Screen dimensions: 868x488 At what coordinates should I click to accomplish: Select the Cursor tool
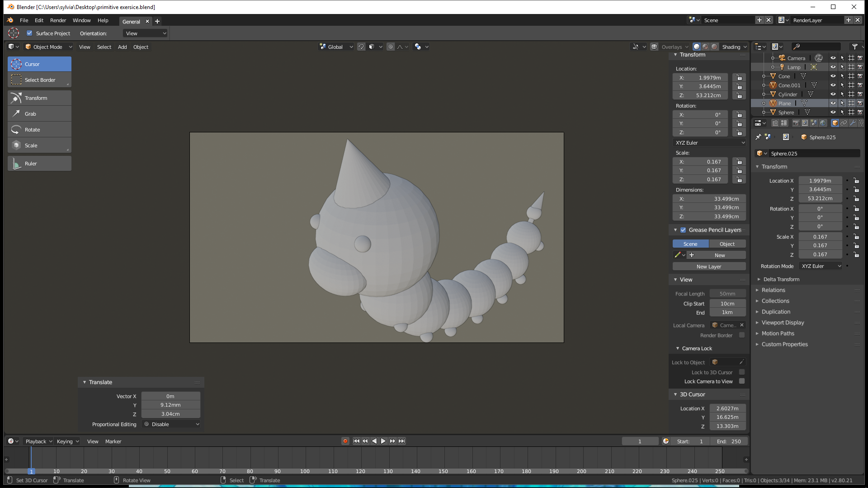(x=39, y=64)
